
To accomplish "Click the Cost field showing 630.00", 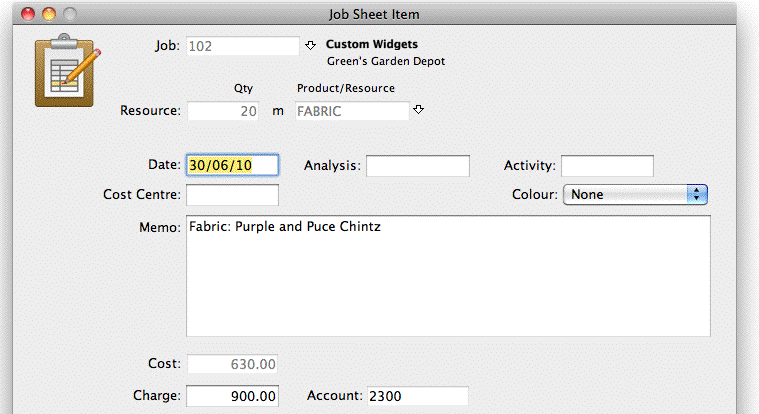I will coord(232,364).
